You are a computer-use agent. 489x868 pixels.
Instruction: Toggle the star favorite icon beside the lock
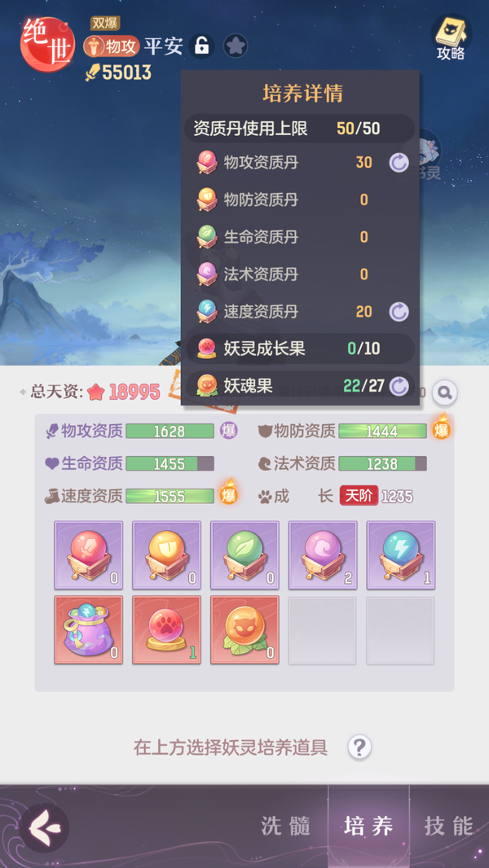(x=236, y=46)
